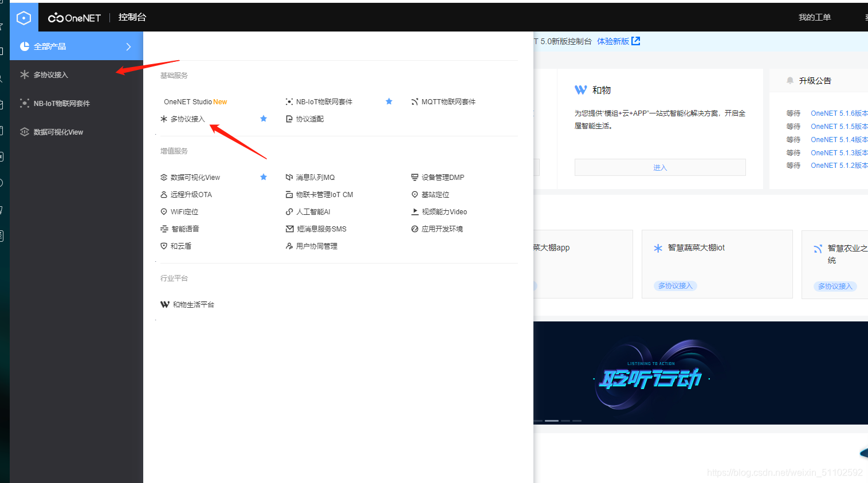Image resolution: width=868 pixels, height=483 pixels.
Task: Click the layers icon beside sidebar 数据可视化View
Action: coord(25,132)
